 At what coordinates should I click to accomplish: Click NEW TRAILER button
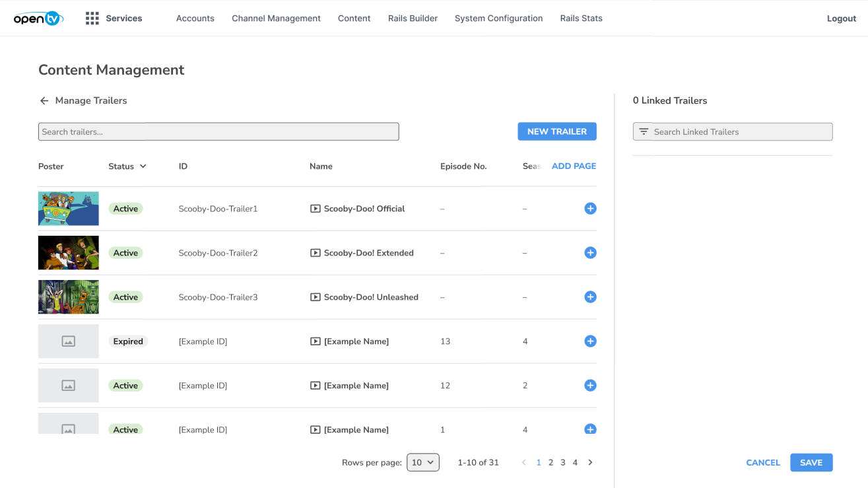[x=557, y=131]
